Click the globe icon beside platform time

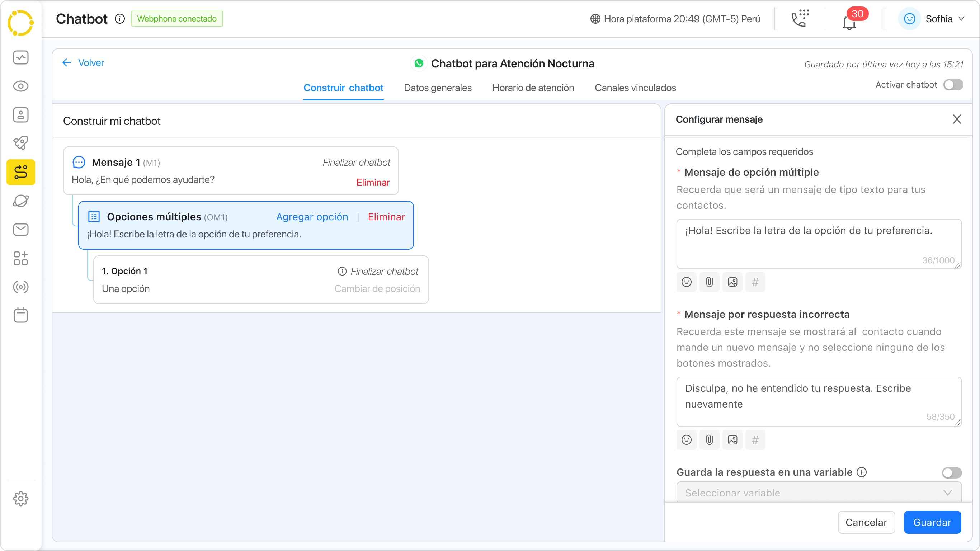click(595, 19)
